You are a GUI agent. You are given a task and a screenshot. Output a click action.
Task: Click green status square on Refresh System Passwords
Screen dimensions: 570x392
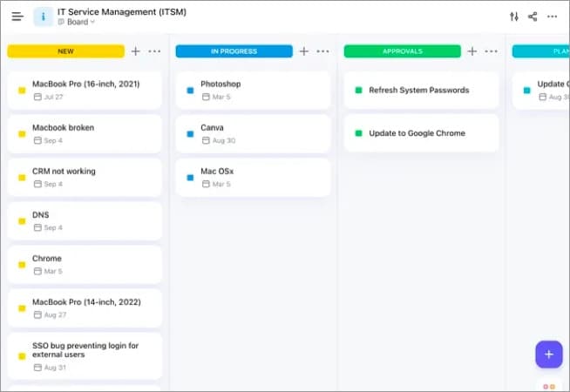[x=358, y=91]
